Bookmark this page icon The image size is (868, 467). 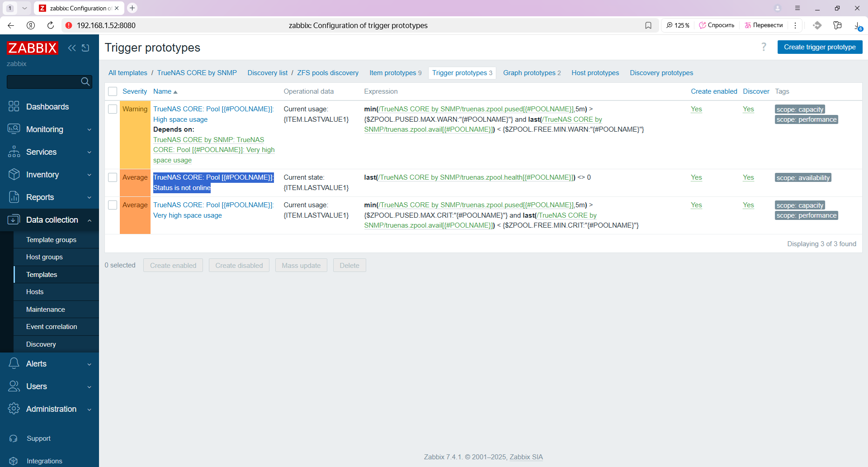648,25
